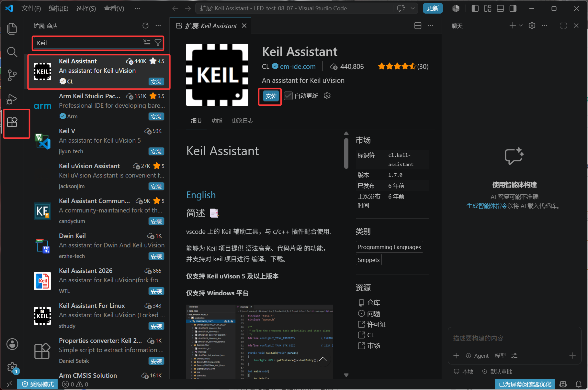Open the 本地 session target picker
Image resolution: width=588 pixels, height=390 pixels.
click(464, 372)
